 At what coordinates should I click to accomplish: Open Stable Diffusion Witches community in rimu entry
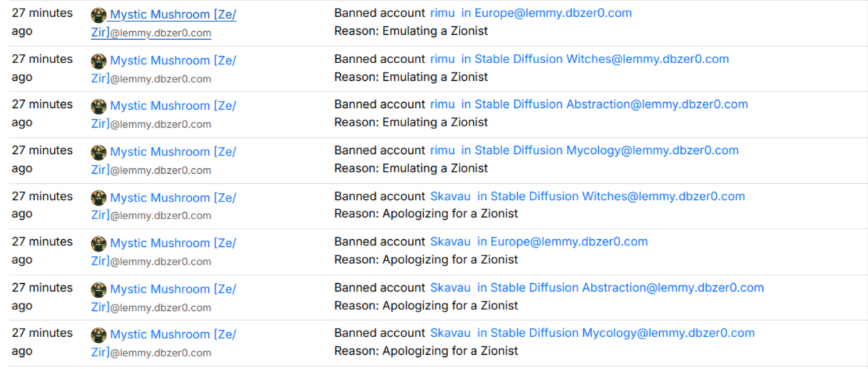click(x=602, y=60)
